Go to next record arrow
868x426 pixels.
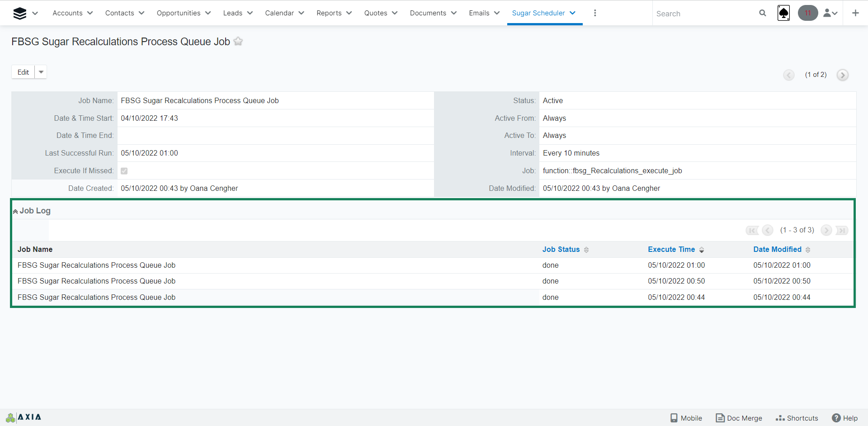tap(842, 75)
